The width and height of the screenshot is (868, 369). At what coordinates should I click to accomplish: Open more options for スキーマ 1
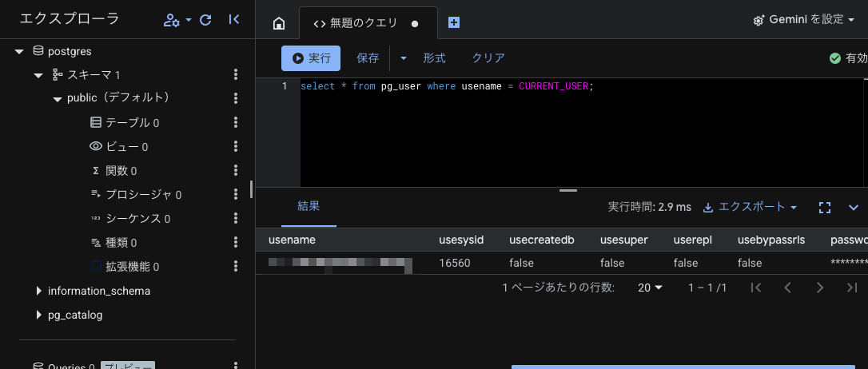(x=236, y=74)
